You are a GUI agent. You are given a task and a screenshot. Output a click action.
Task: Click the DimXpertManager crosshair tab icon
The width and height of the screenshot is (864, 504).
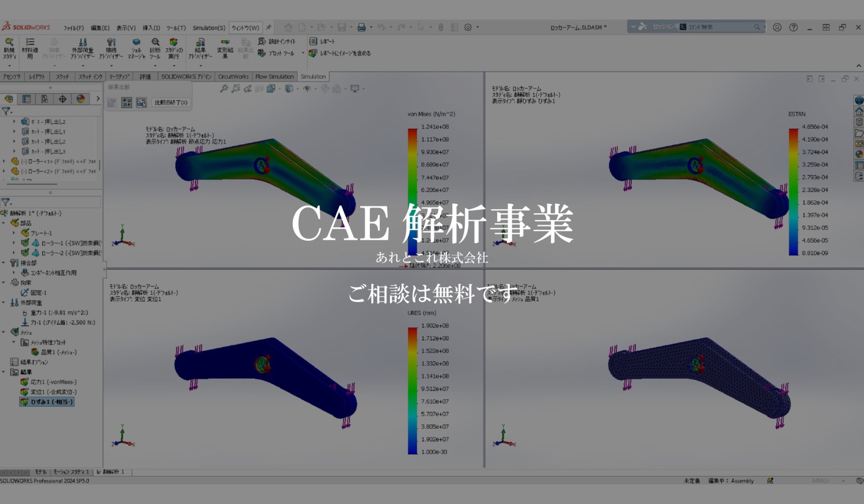click(x=63, y=99)
